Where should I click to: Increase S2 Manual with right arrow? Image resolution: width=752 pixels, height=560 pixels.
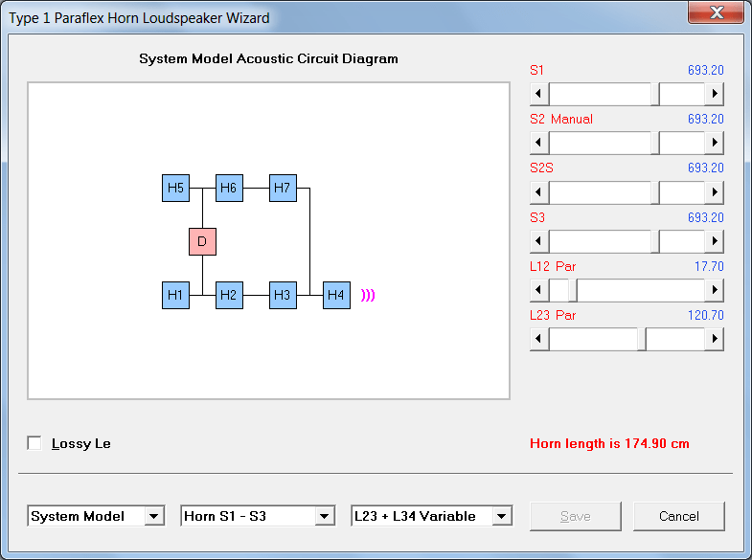[714, 143]
